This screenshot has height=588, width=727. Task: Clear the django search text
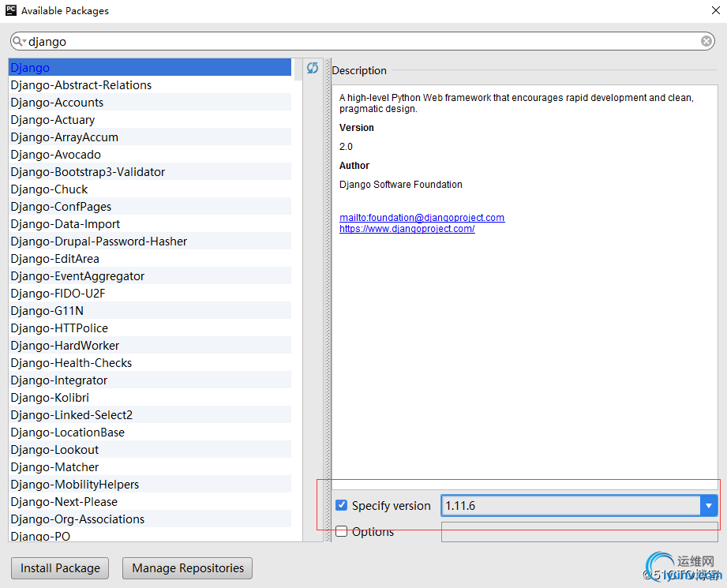tap(706, 41)
